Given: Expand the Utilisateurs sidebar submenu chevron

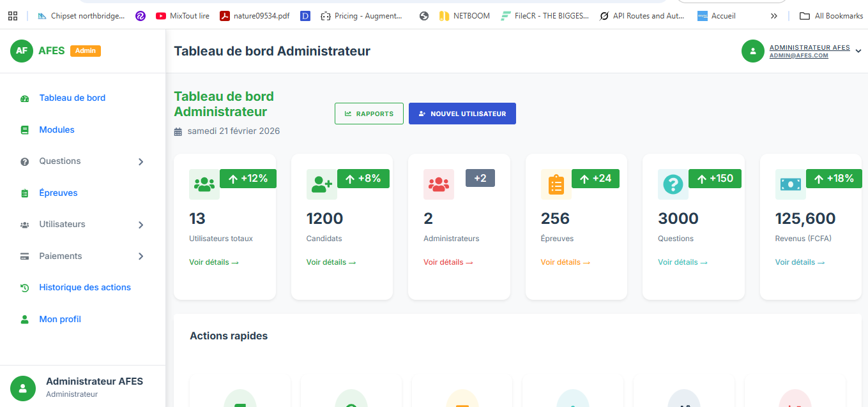Looking at the screenshot, I should pos(141,225).
